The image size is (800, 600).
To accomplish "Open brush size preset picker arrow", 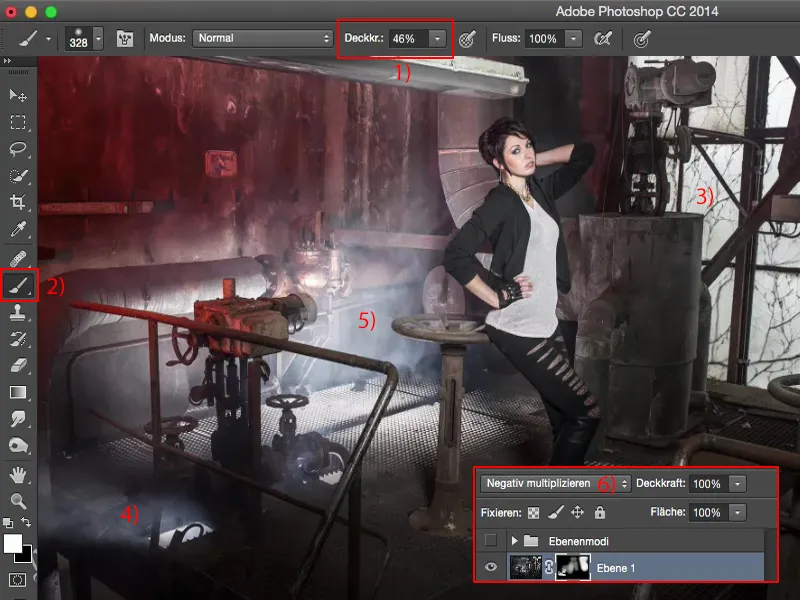I will coord(98,38).
